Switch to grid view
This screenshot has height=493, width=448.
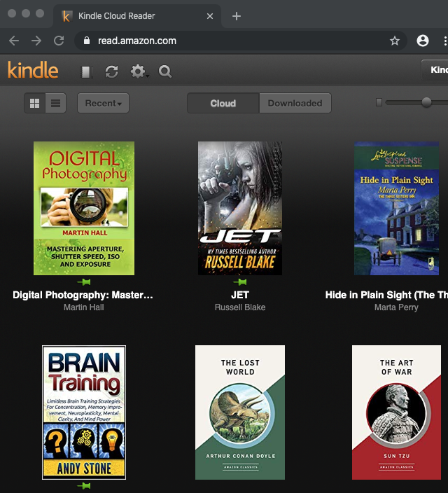[x=35, y=103]
